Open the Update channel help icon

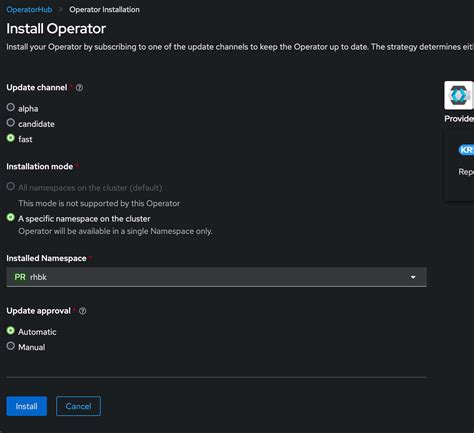[x=79, y=88]
